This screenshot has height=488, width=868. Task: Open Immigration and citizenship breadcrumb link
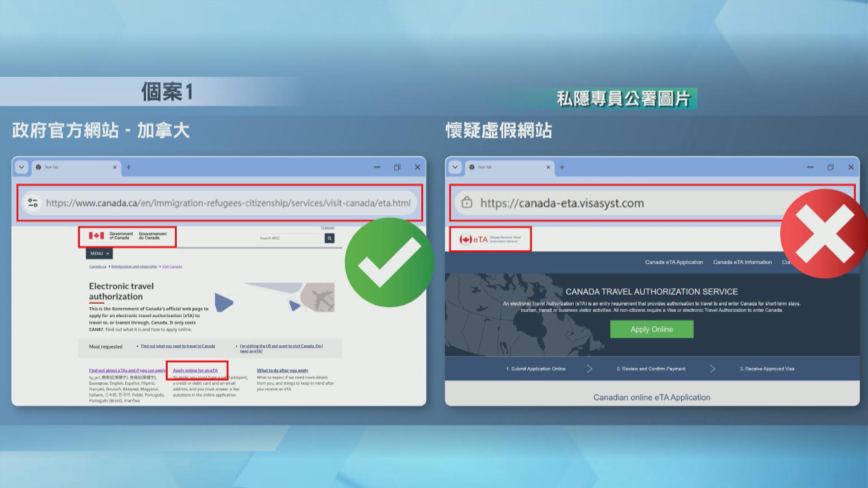tap(134, 267)
